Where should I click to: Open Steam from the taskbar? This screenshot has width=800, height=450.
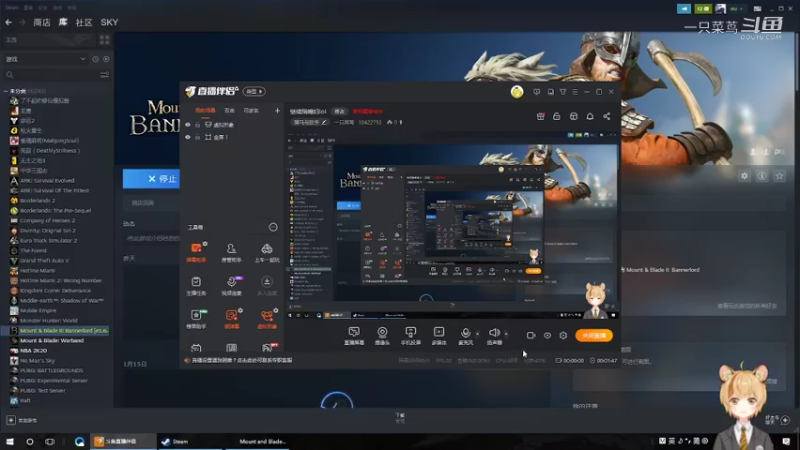click(x=189, y=441)
